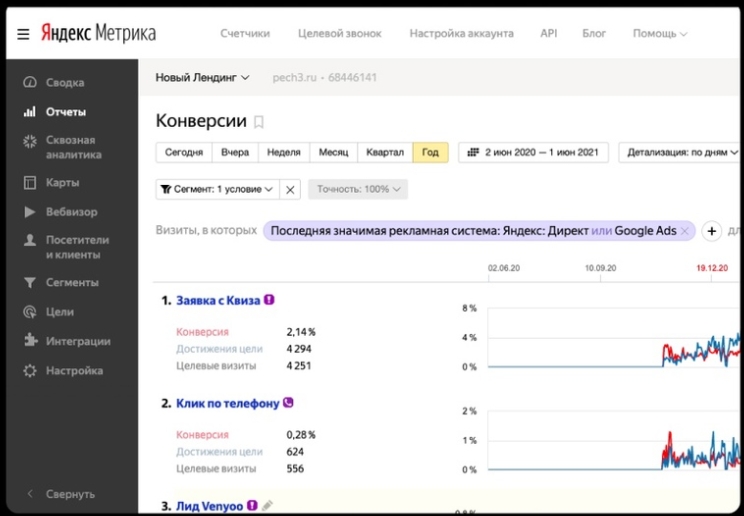
Task: Open the Лид Venyoo goal link
Action: click(209, 506)
